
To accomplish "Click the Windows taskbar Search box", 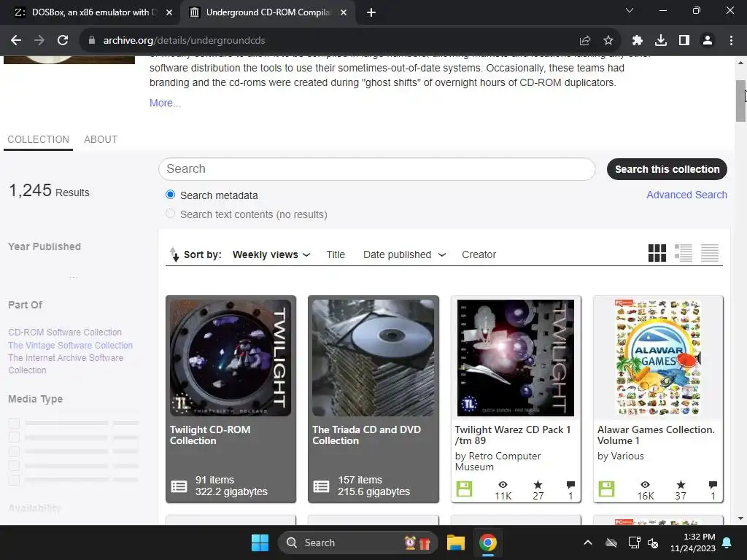I will (x=357, y=542).
